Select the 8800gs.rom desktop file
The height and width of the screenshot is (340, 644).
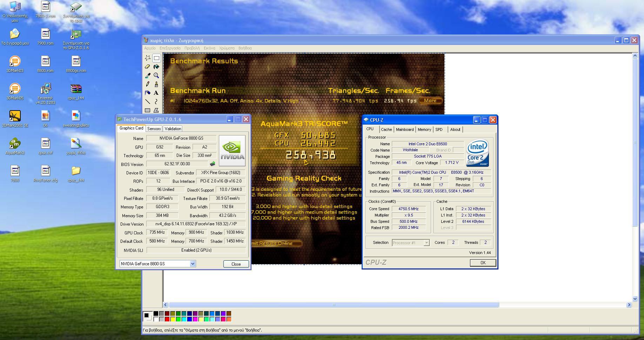76,64
